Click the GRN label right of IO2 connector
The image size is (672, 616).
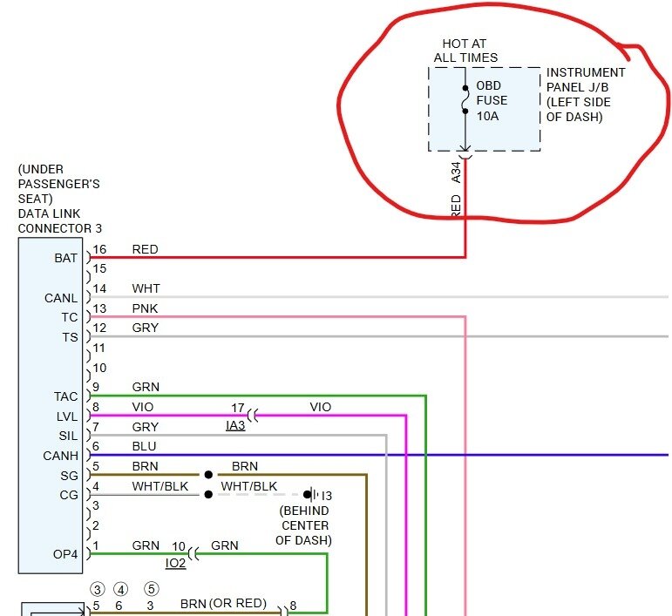point(225,545)
